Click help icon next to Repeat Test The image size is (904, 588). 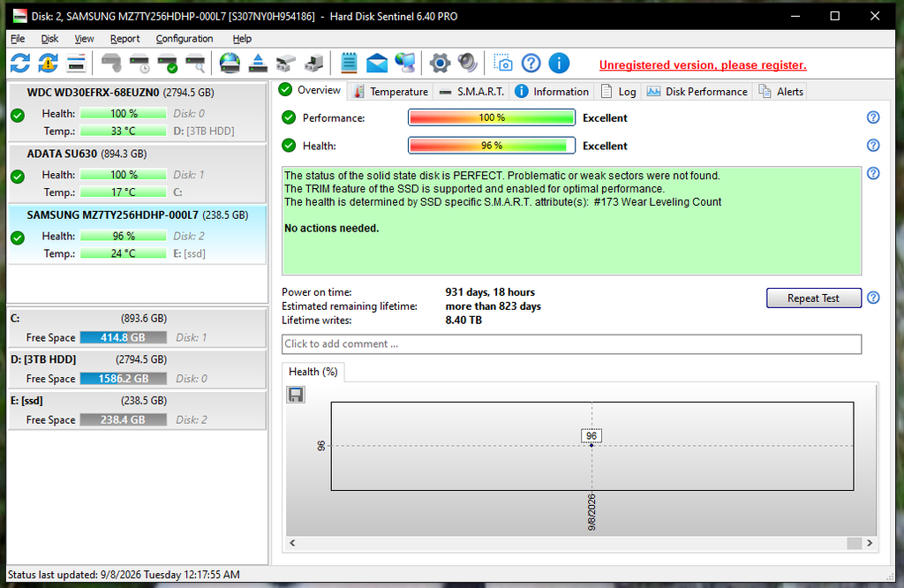(x=873, y=298)
